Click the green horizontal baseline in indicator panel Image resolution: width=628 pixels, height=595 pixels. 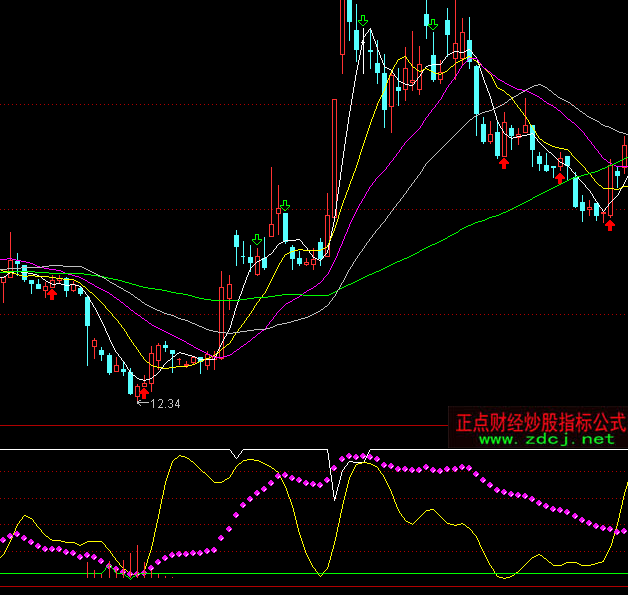click(x=400, y=574)
